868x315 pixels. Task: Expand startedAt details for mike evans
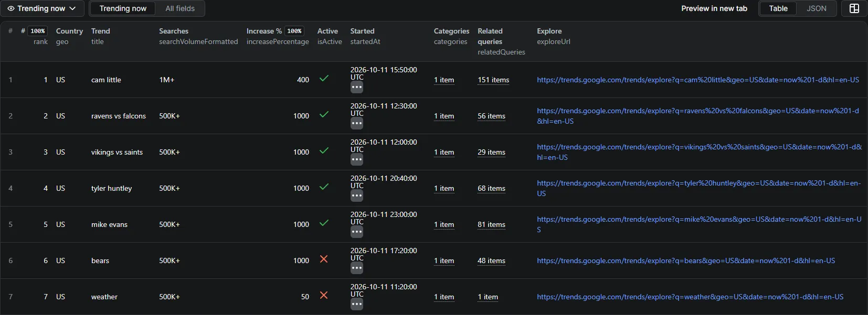[x=357, y=232]
